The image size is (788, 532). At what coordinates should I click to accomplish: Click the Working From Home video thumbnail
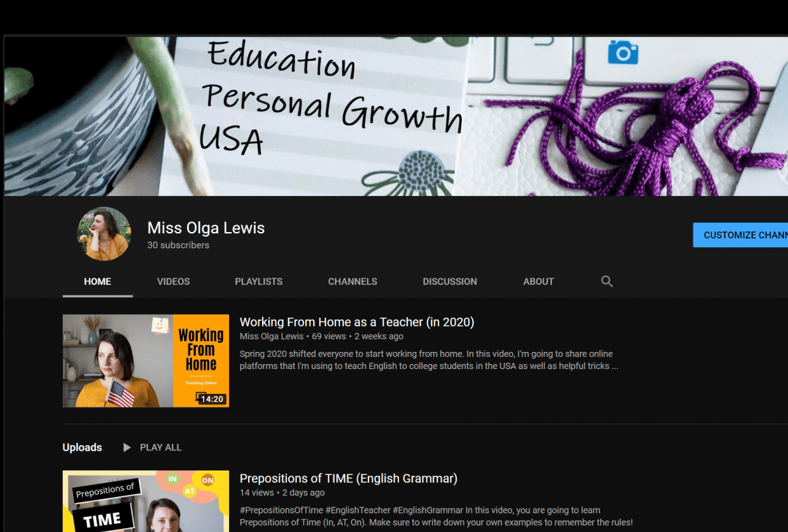(145, 360)
